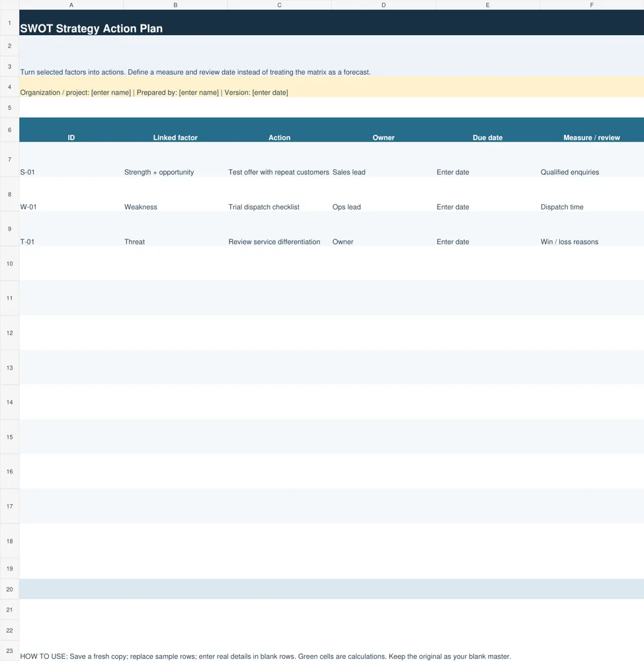644x661 pixels.
Task: Click the ID column header cell
Action: tap(71, 130)
